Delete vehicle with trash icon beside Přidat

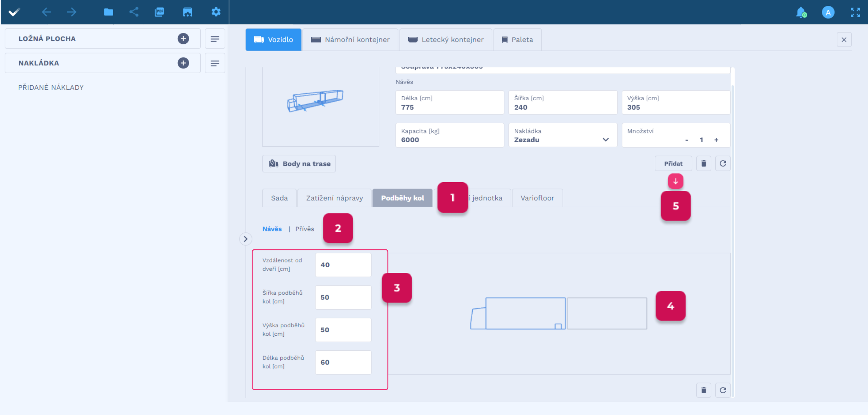click(x=704, y=164)
